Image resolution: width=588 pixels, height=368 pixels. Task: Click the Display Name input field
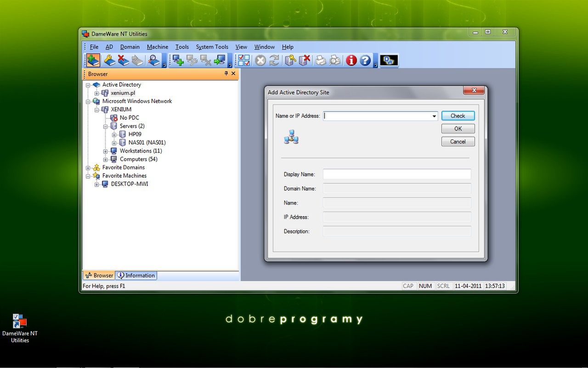pos(397,174)
